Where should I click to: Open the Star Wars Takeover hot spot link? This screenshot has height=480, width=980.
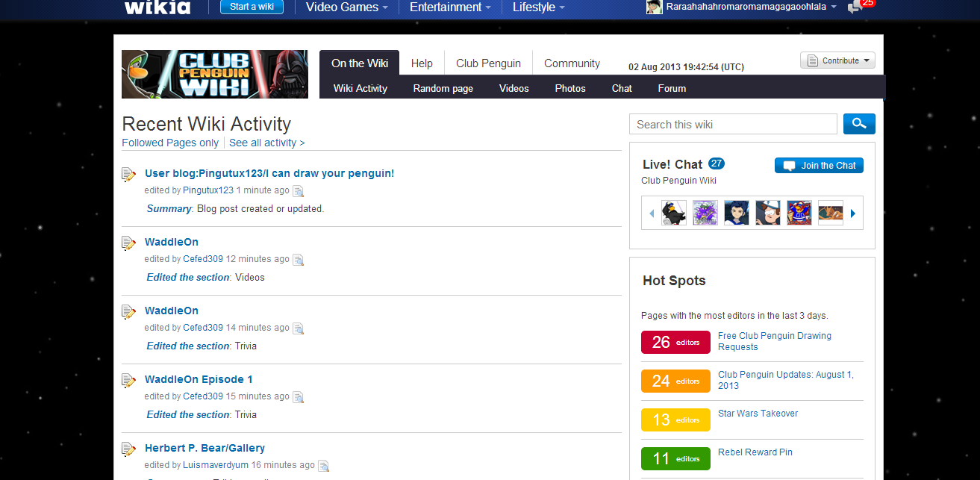[x=758, y=414]
